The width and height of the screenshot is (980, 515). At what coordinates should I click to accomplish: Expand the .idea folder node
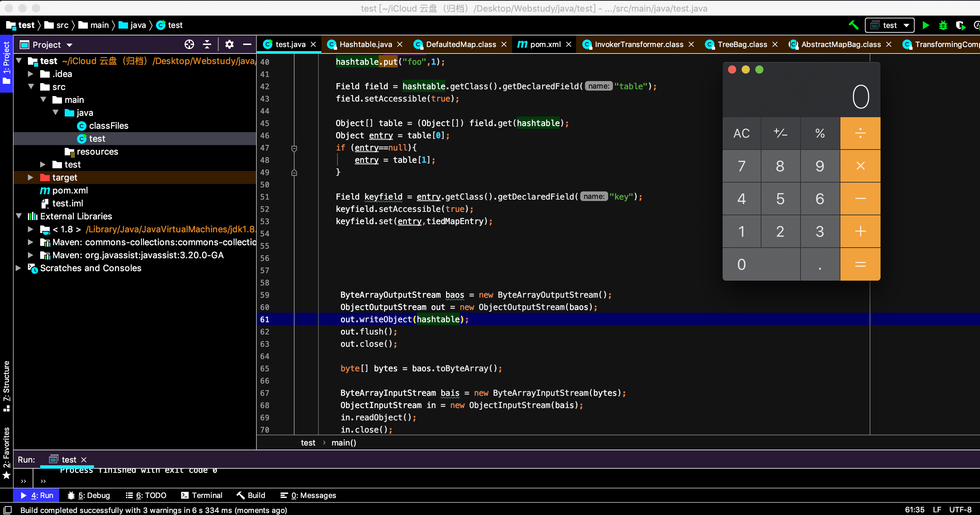coord(30,74)
